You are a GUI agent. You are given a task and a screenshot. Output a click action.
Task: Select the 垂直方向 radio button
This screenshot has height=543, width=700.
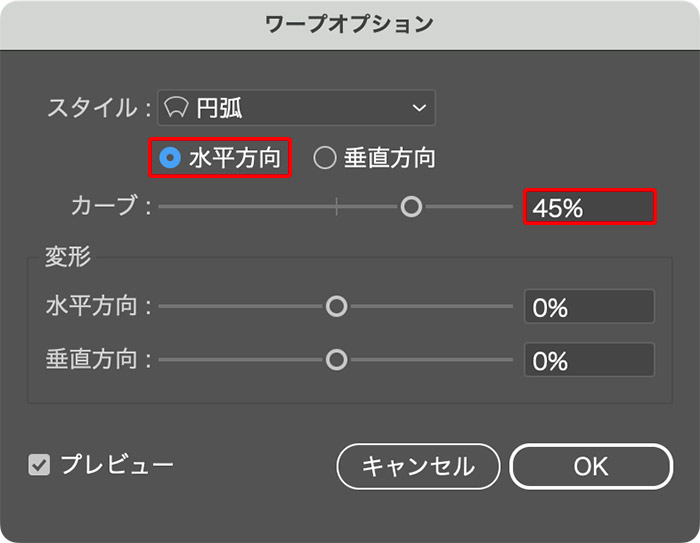pos(324,158)
